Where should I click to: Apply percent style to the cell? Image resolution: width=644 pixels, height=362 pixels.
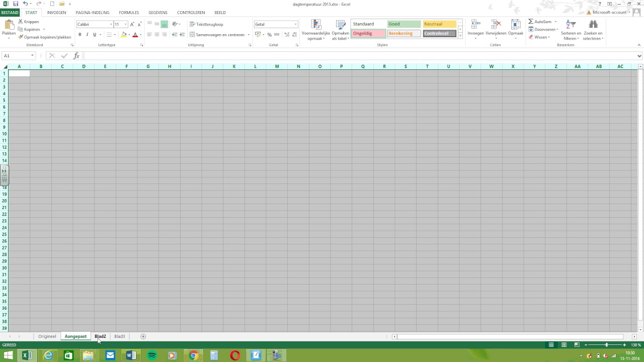tap(270, 35)
